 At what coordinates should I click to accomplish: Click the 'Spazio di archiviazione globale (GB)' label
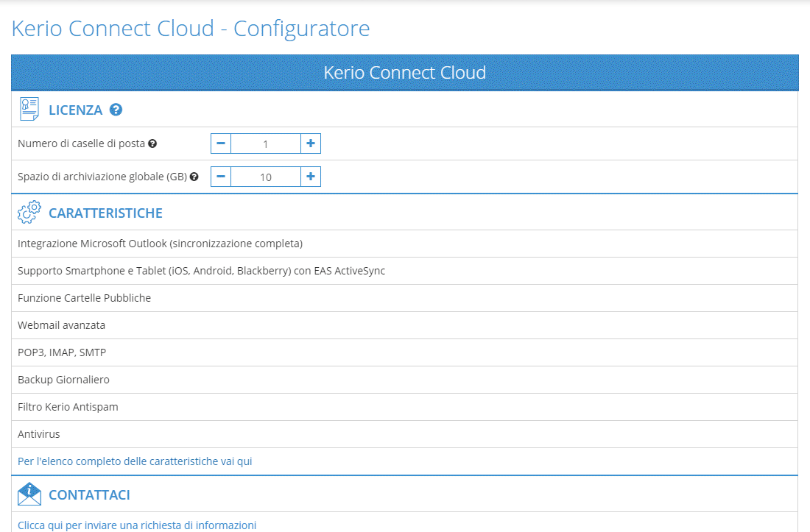point(102,177)
